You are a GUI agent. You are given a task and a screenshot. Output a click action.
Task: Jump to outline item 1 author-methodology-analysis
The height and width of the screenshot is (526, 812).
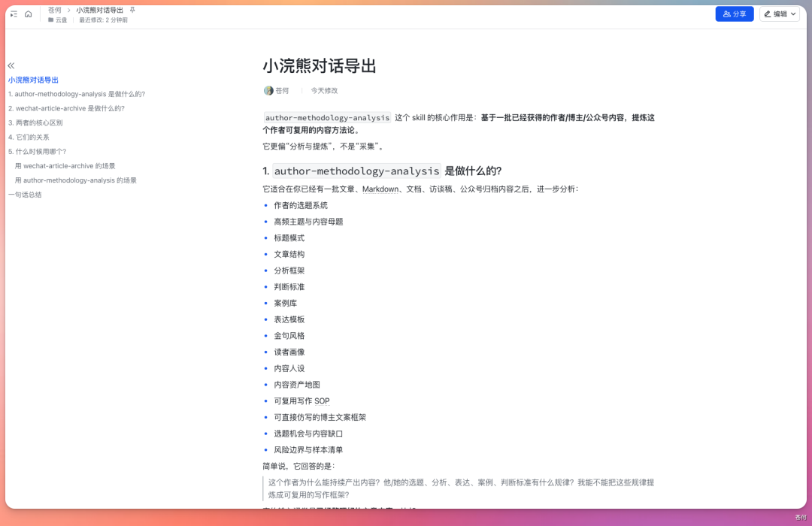tap(77, 94)
